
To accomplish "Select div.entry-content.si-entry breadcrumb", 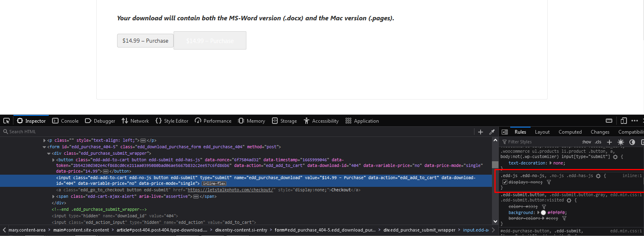I will pyautogui.click(x=241, y=230).
